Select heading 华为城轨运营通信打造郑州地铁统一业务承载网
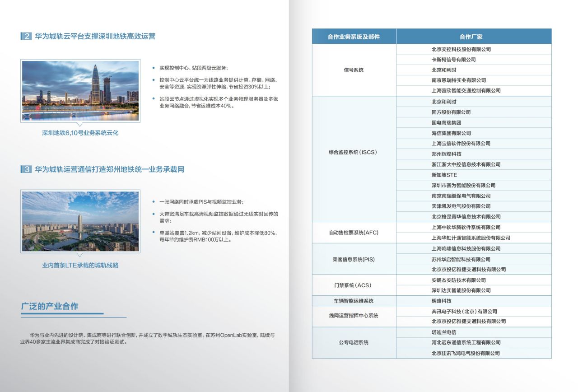The image size is (578, 392). 110,169
